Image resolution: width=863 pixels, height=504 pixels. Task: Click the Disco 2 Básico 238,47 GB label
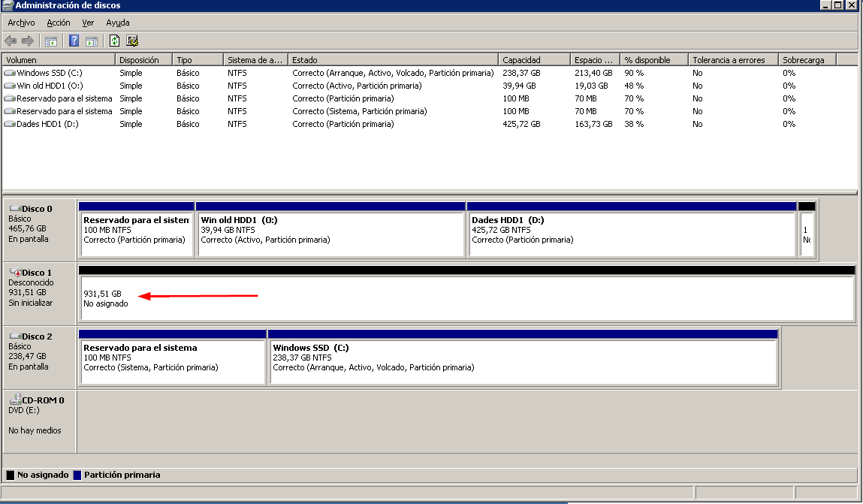(39, 357)
